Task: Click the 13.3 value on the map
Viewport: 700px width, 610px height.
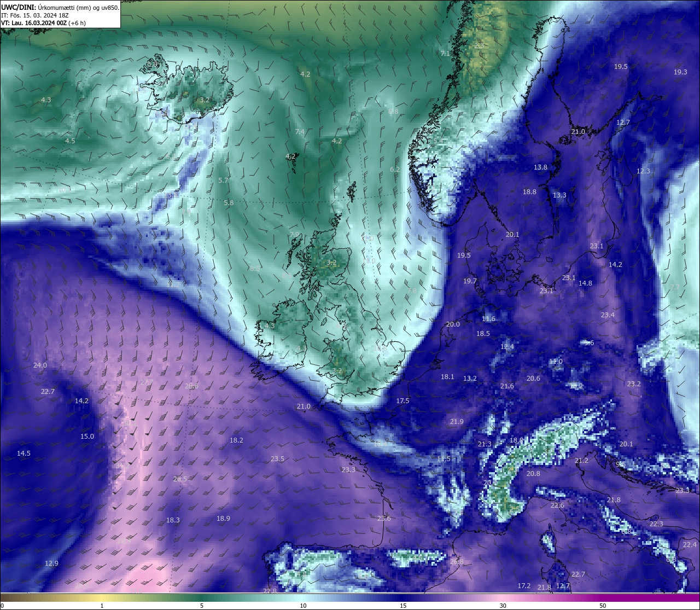Action: pos(559,195)
